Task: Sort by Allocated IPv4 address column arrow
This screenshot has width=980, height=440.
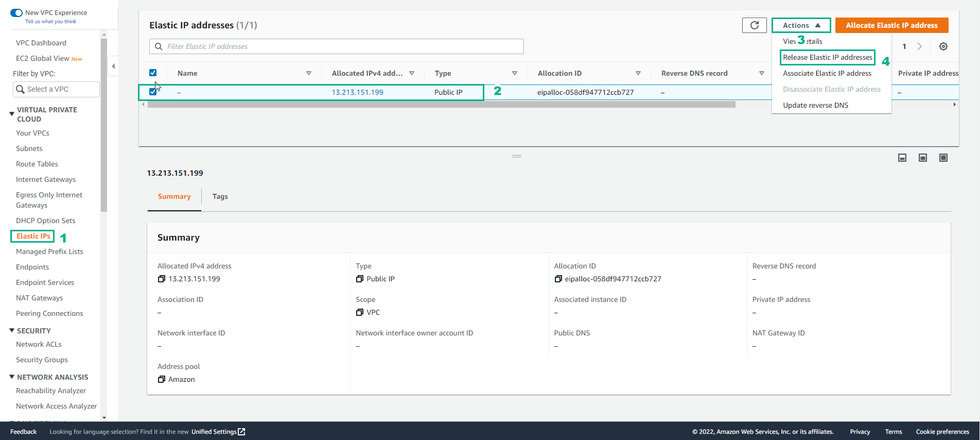Action: click(412, 73)
